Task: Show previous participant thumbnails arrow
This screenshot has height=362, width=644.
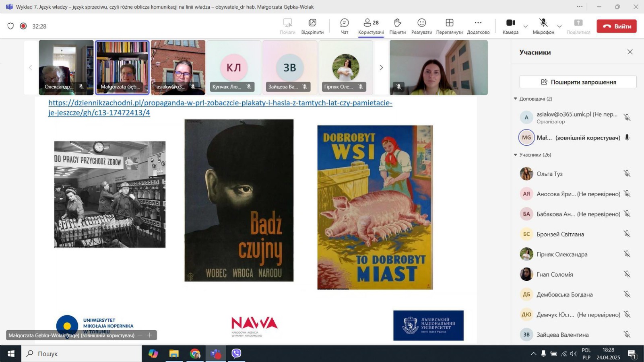Action: point(30,68)
